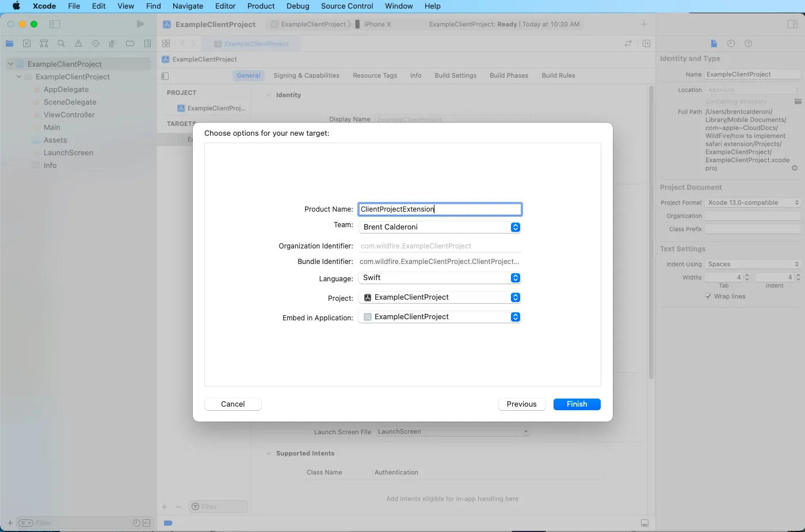
Task: Open the Indent Using dropdown
Action: [753, 264]
